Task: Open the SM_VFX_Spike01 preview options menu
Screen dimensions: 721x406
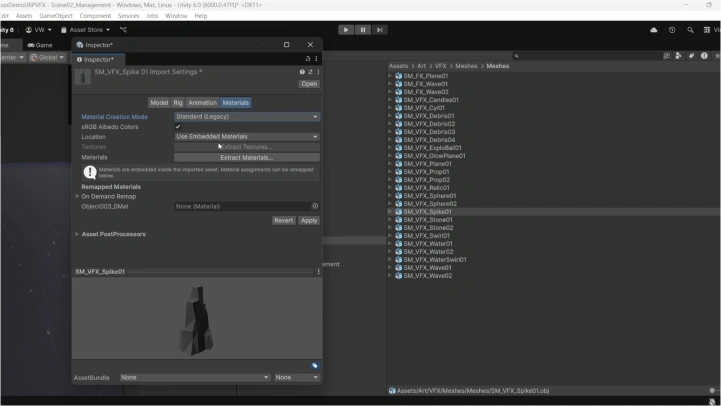Action: (x=318, y=271)
